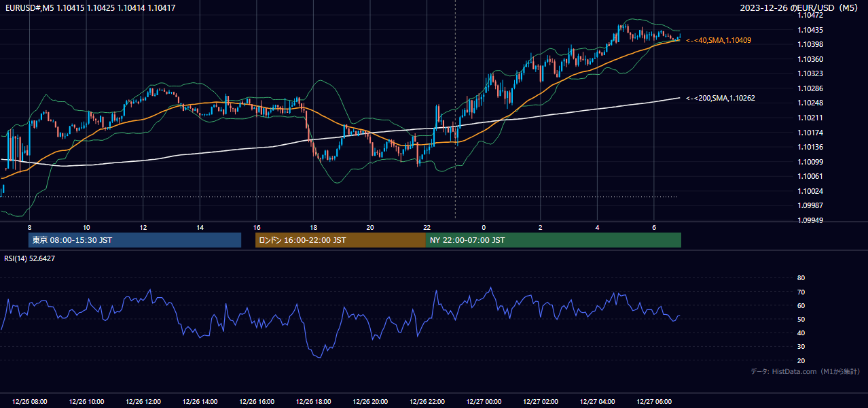This screenshot has height=408, width=868.
Task: Click hour label 16 under price chart
Action: point(257,227)
